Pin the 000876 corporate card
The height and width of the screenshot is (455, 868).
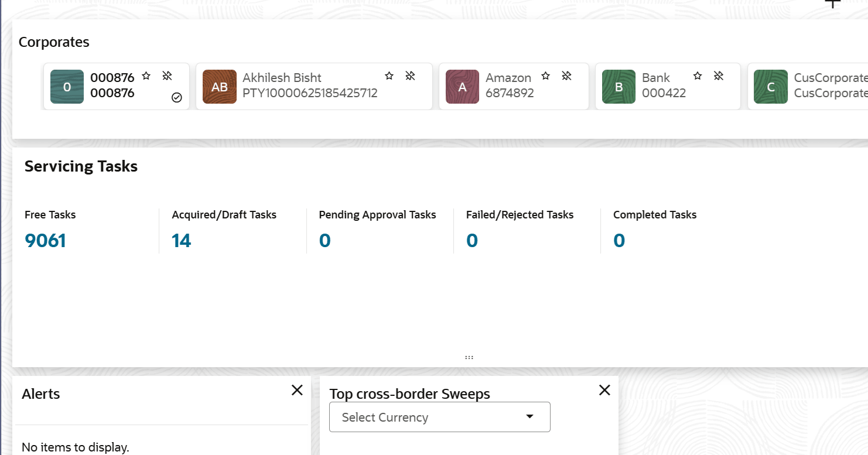(167, 76)
